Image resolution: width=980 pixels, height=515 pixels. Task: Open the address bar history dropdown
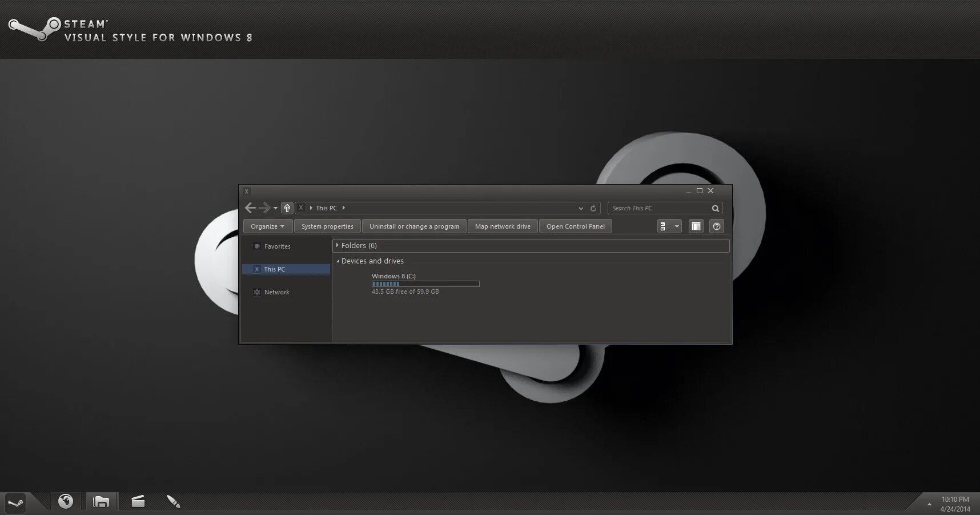coord(581,209)
